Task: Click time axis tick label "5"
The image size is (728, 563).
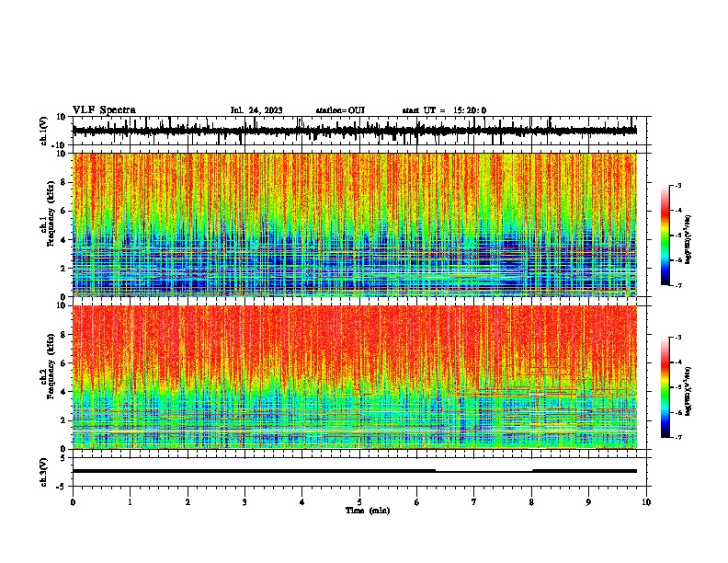Action: [x=359, y=502]
